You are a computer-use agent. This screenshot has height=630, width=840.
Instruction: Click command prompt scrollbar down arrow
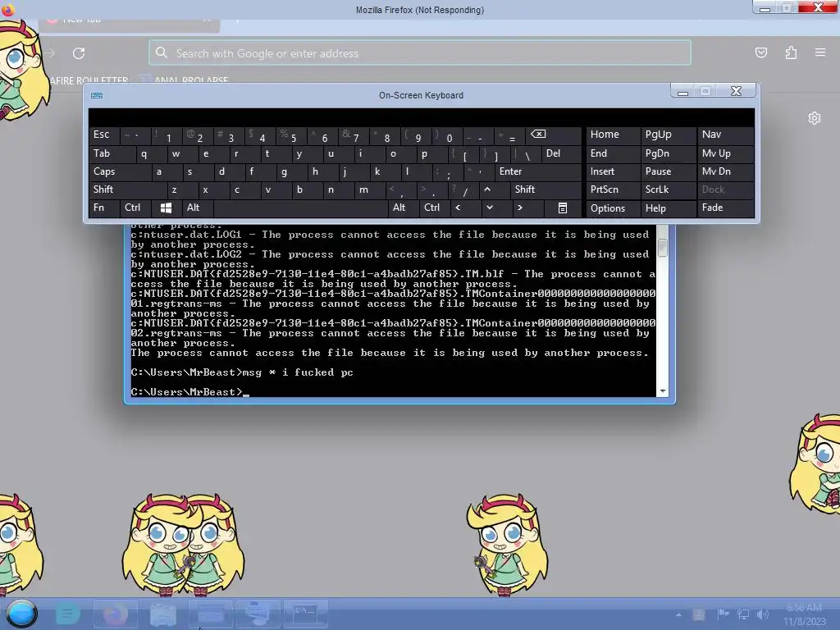663,391
